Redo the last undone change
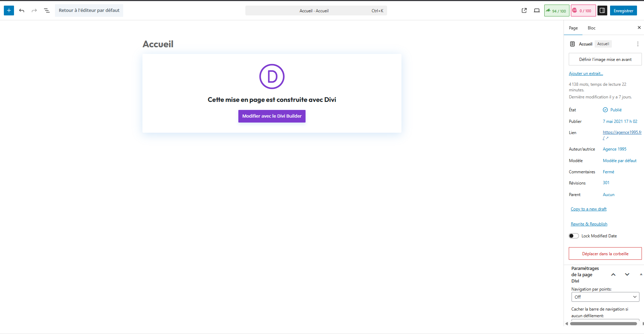 34,11
